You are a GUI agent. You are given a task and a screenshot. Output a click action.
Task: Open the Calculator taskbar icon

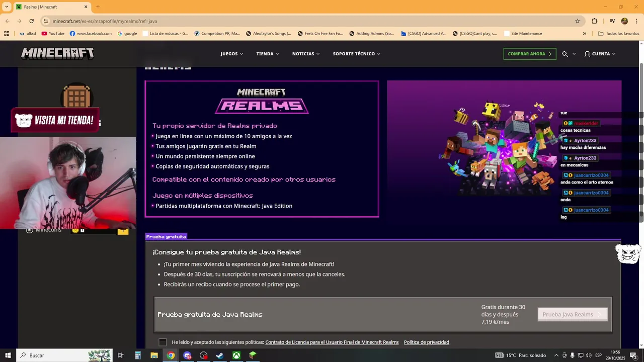click(x=137, y=355)
